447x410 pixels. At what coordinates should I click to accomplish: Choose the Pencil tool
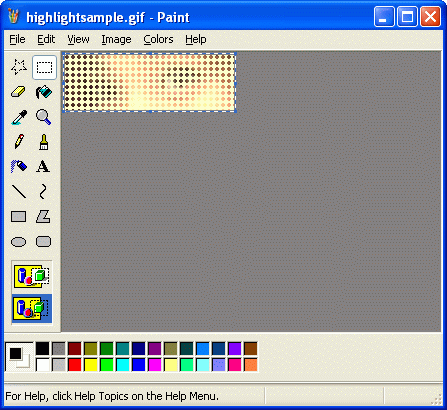pyautogui.click(x=19, y=142)
